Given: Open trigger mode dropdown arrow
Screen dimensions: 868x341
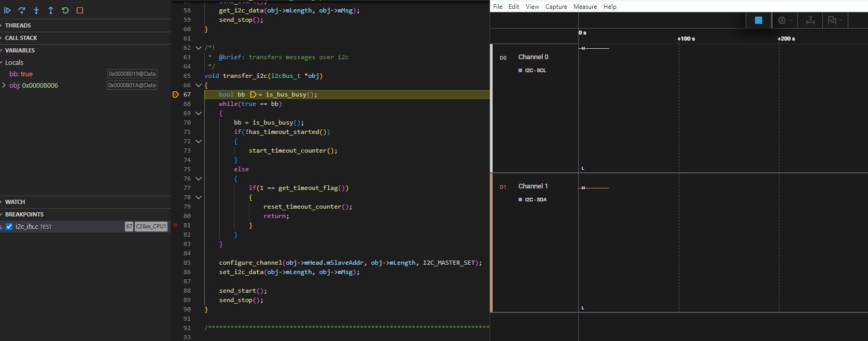Looking at the screenshot, I should (x=791, y=20).
